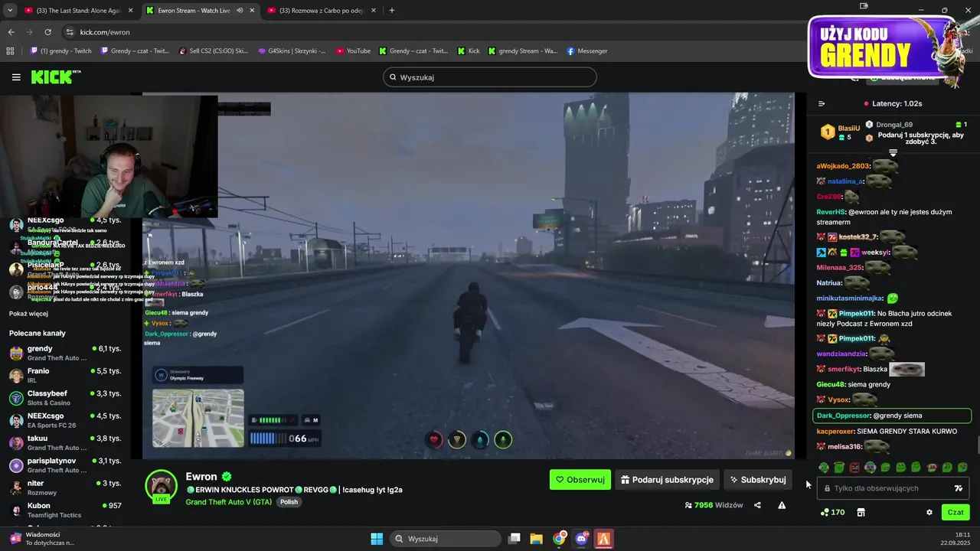Click the browser back arrow
Screen dimensions: 980x551
click(x=11, y=32)
